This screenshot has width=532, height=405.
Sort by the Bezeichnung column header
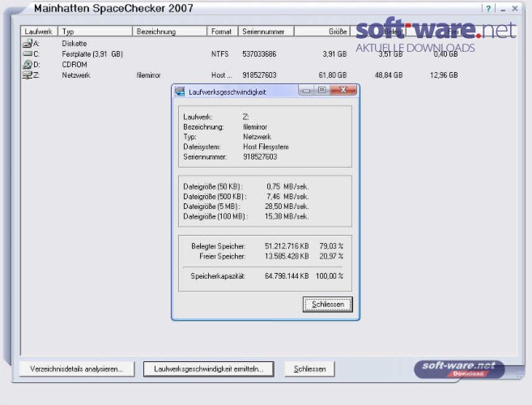point(170,32)
